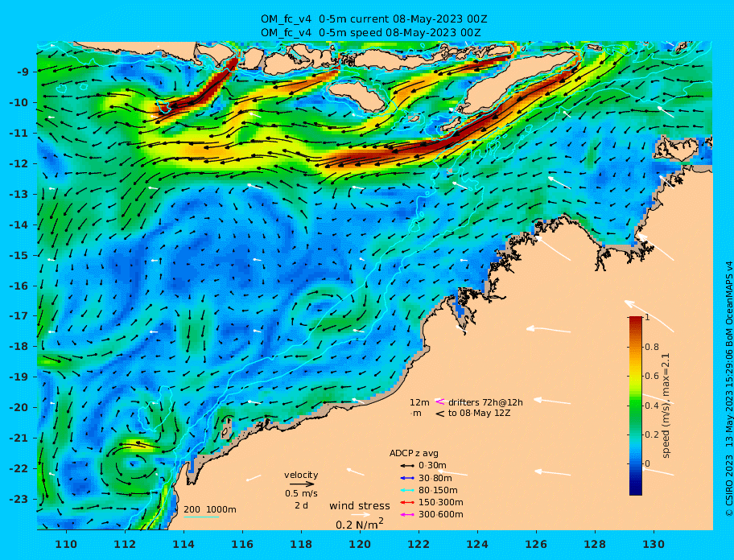
Task: Click the longitude axis label '124'
Action: pyautogui.click(x=477, y=544)
